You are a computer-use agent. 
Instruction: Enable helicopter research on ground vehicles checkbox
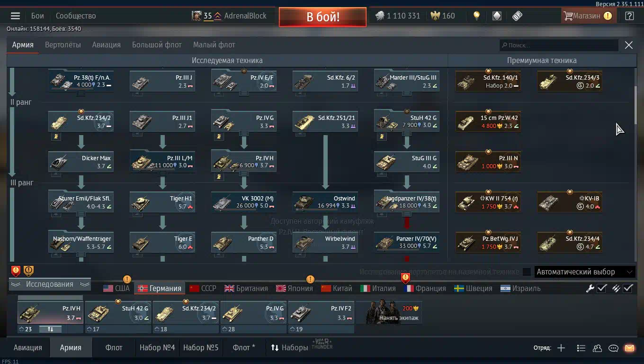527,272
